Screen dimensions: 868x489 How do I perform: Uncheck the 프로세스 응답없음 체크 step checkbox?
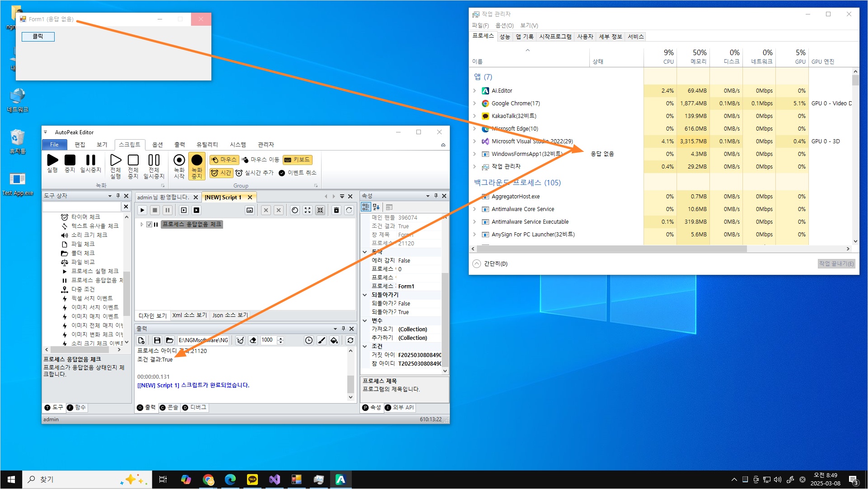(x=149, y=224)
